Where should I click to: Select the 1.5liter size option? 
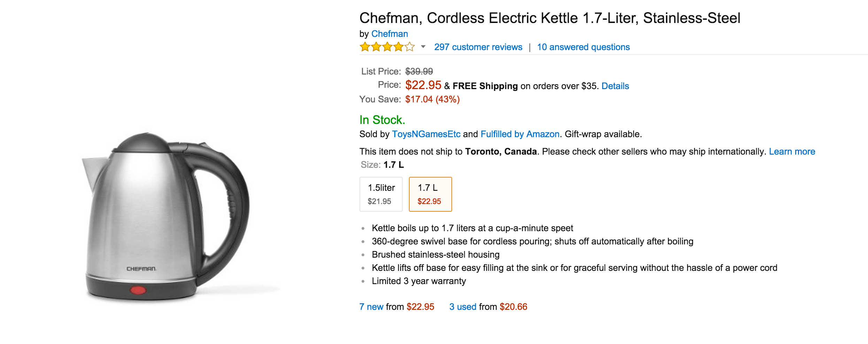click(x=381, y=194)
